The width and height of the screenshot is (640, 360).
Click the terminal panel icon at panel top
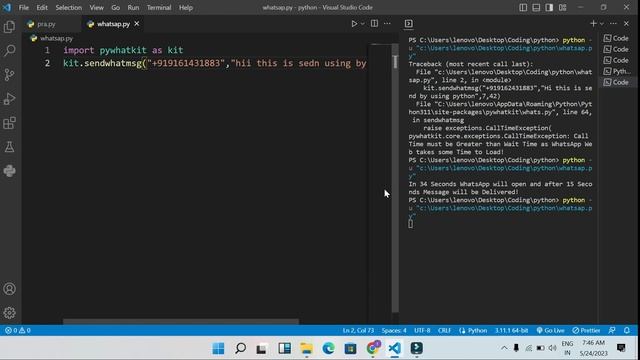409,24
